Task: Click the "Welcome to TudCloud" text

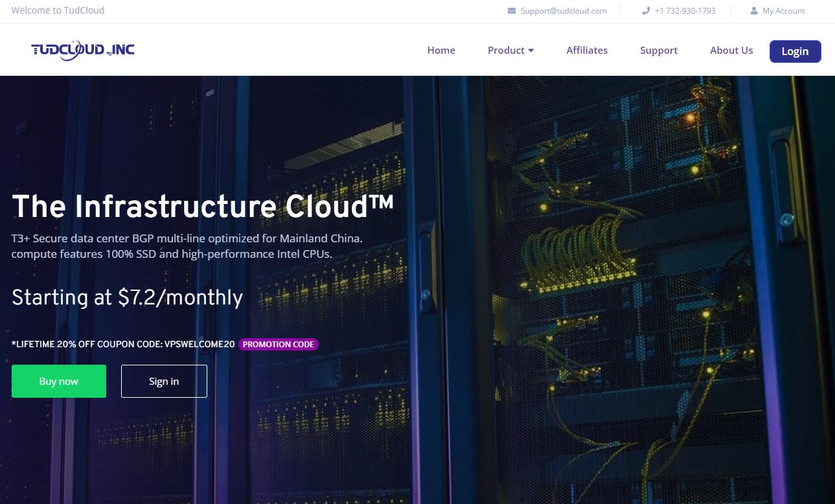Action: click(x=58, y=10)
